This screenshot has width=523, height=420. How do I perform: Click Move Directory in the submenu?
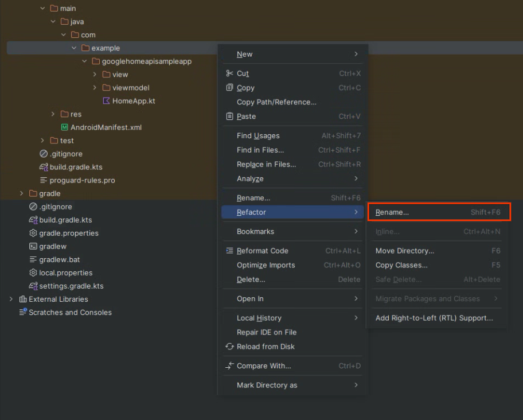(x=405, y=251)
